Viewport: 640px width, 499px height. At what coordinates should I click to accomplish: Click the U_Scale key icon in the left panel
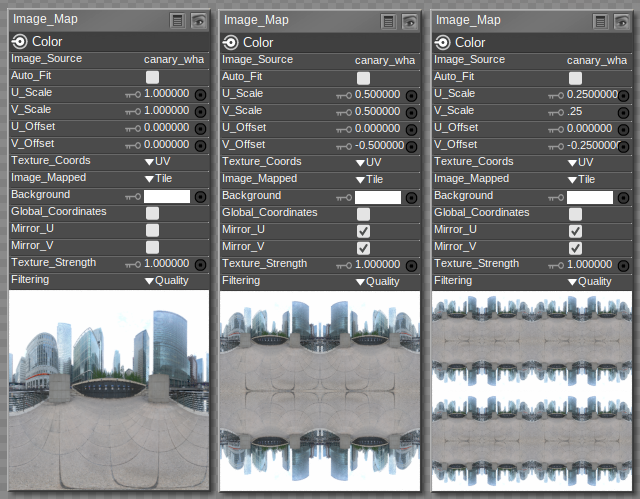coord(133,95)
